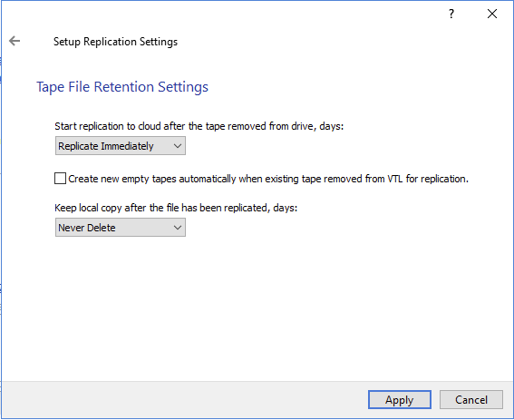Click the 'Start replication to cloud' label
This screenshot has width=514, height=420.
coord(199,126)
